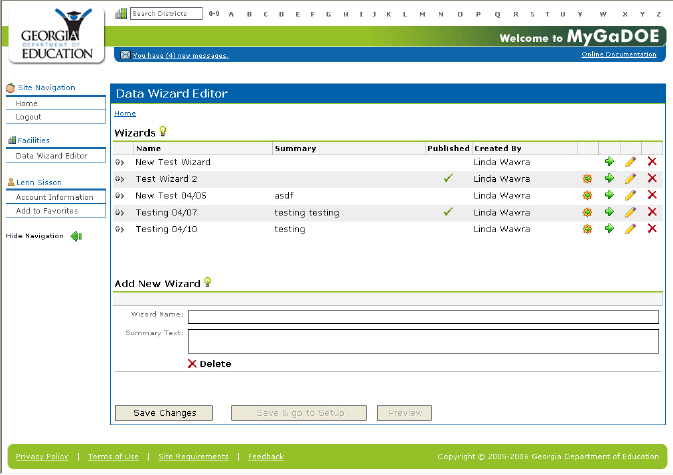This screenshot has height=475, width=673.
Task: Open the new messages link
Action: [x=180, y=55]
